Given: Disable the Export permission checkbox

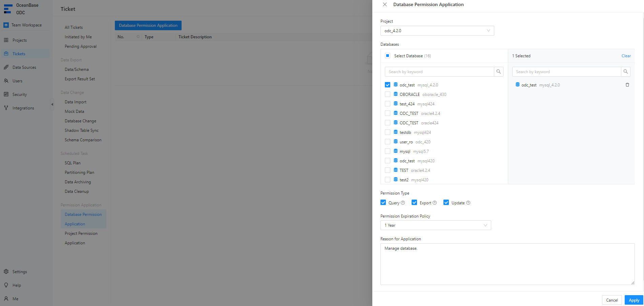Looking at the screenshot, I should click(414, 203).
